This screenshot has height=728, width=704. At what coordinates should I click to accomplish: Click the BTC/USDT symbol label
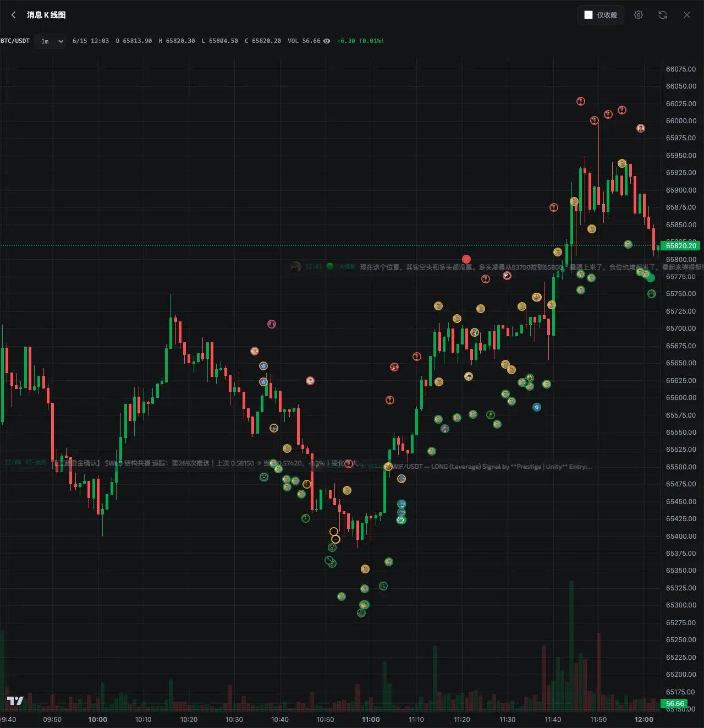pyautogui.click(x=15, y=41)
